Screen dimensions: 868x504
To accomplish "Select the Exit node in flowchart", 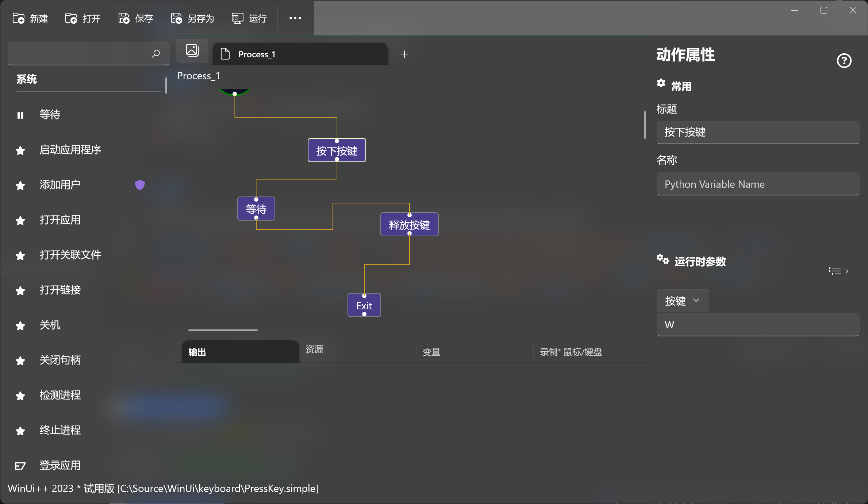I will 364,305.
